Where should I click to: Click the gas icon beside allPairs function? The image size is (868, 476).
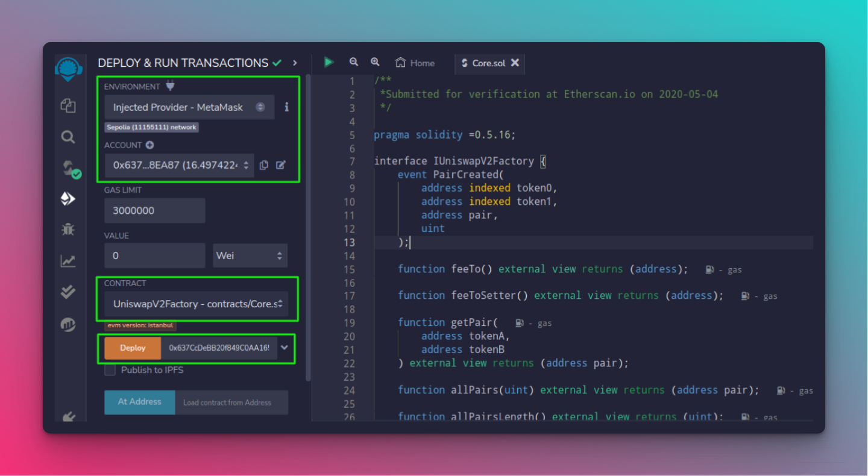click(x=781, y=390)
